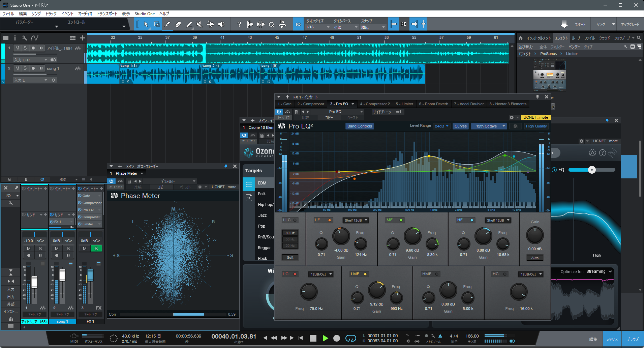Select the arrow tool in the toolbar
Image resolution: width=644 pixels, height=348 pixels.
click(146, 24)
